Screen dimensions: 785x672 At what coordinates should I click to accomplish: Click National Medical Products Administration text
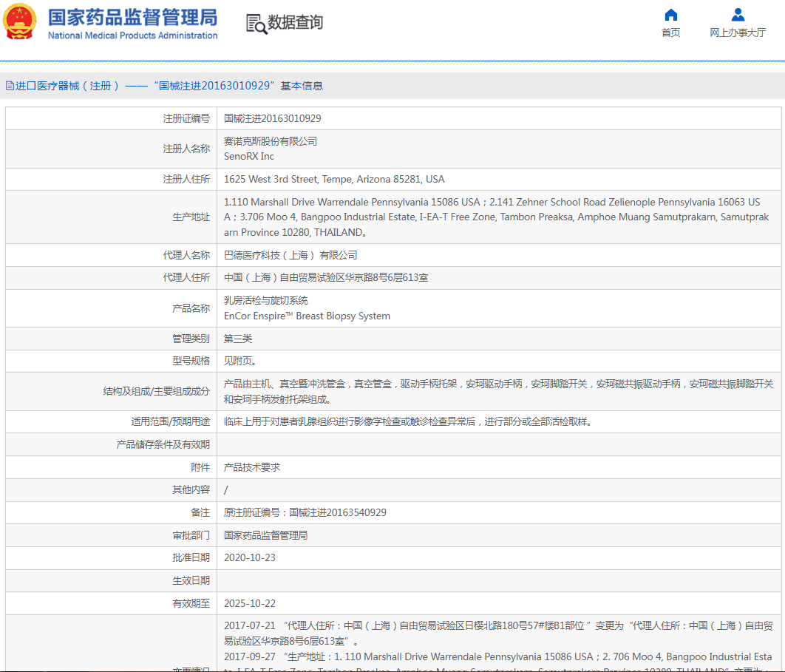click(132, 35)
